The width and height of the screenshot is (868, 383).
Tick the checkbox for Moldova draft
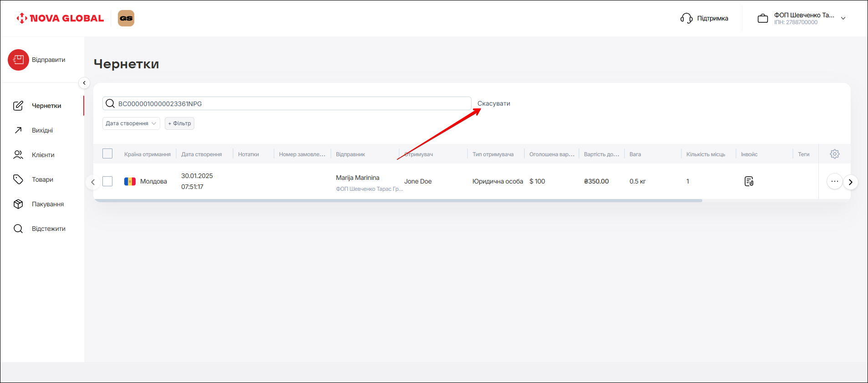107,181
